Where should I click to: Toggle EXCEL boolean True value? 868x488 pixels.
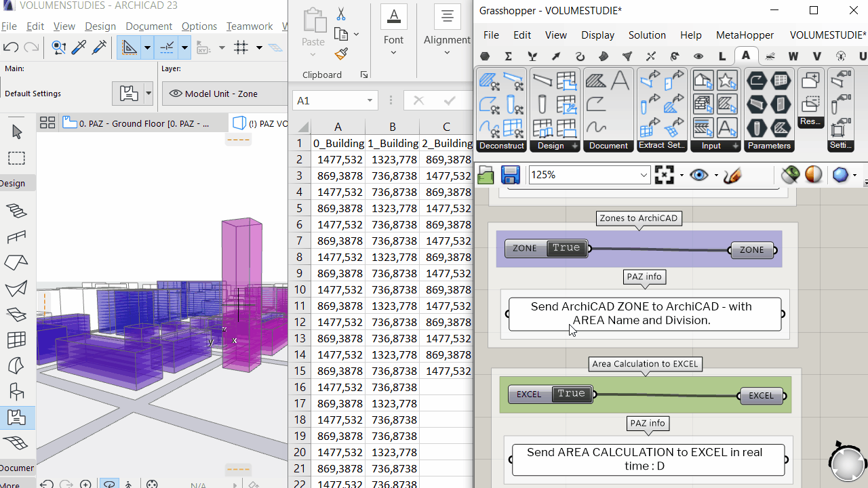click(x=571, y=394)
